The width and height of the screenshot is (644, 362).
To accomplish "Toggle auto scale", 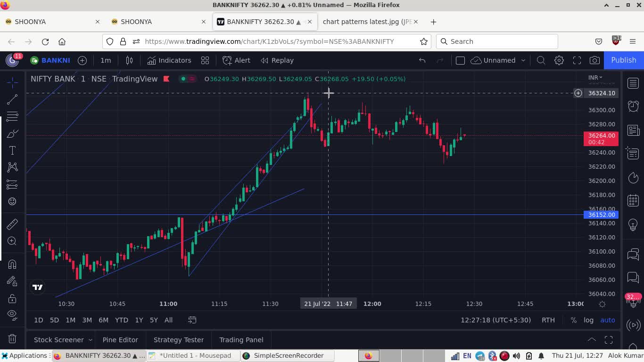I will (608, 320).
